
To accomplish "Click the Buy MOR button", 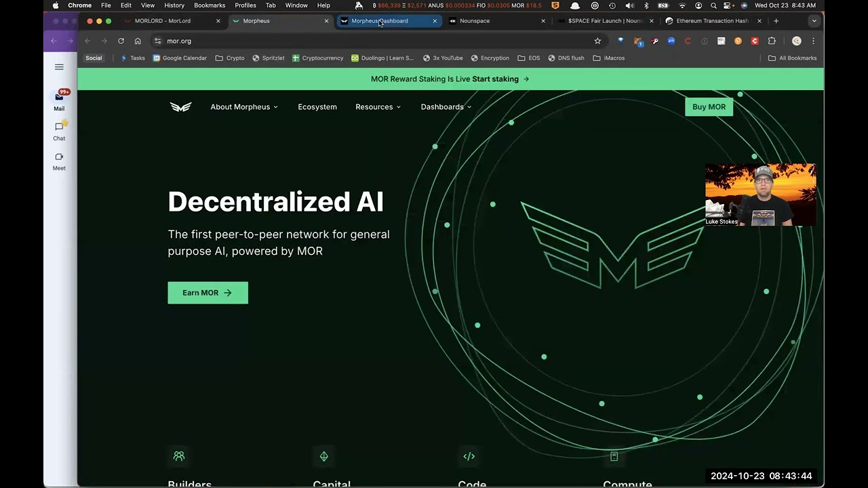I will tap(709, 107).
